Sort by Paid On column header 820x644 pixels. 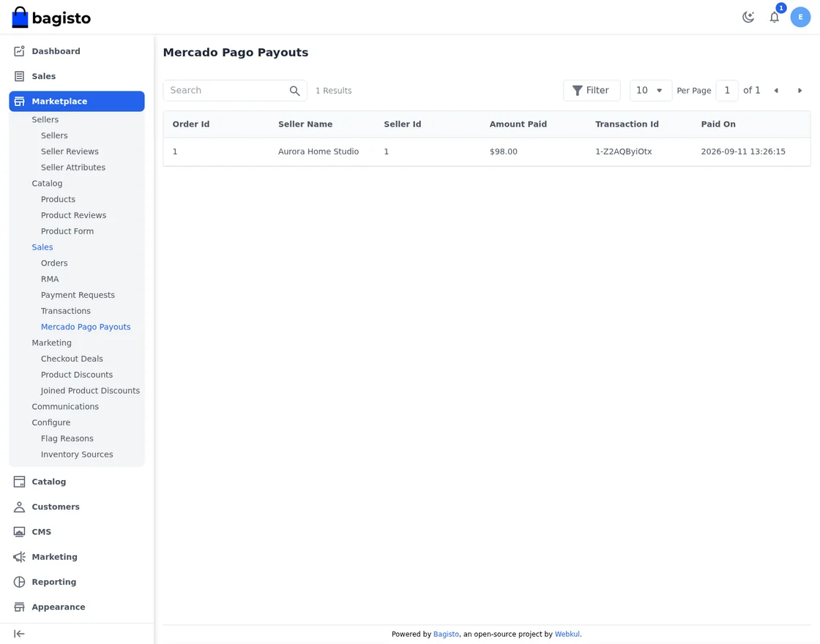coord(718,124)
